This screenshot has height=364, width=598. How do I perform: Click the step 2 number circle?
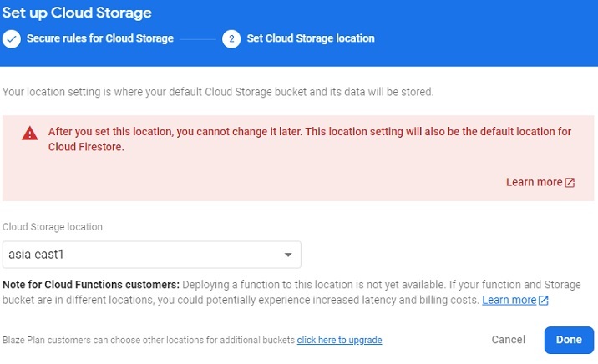point(231,38)
